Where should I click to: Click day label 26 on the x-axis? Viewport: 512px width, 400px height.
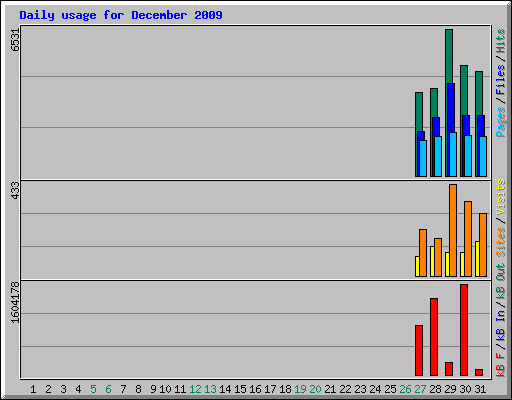(405, 389)
